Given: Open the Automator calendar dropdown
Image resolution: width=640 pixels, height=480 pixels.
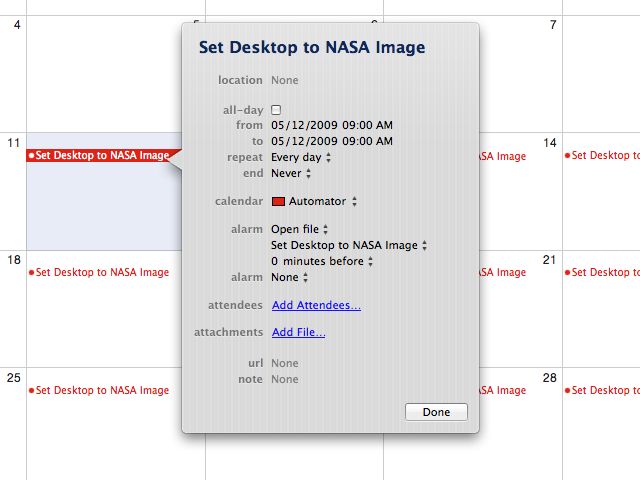Looking at the screenshot, I should pos(322,201).
